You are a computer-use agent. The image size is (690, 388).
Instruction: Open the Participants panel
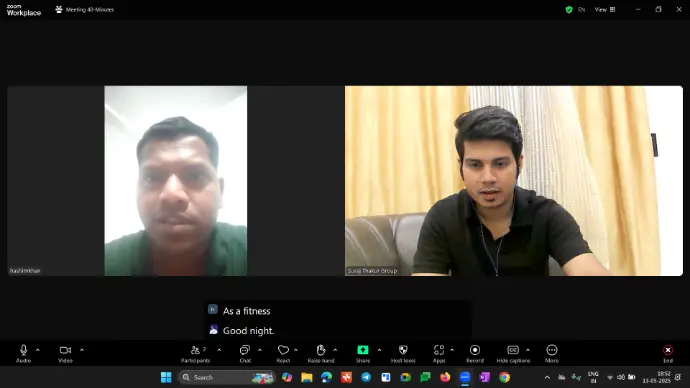tap(196, 353)
